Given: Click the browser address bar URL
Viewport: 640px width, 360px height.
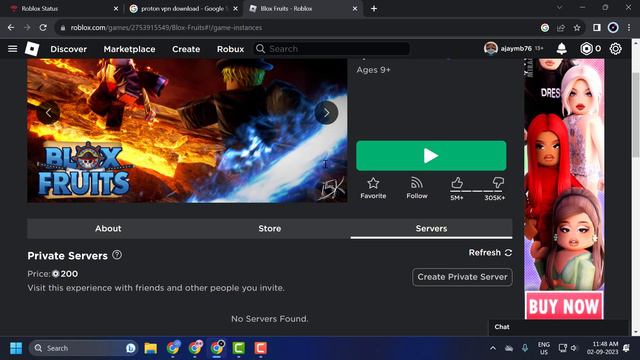Looking at the screenshot, I should (166, 28).
